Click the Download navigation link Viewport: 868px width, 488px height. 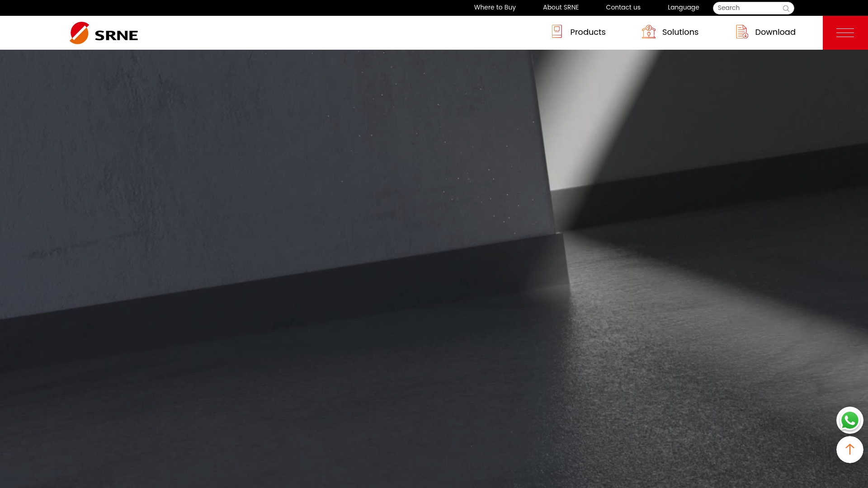(x=775, y=32)
